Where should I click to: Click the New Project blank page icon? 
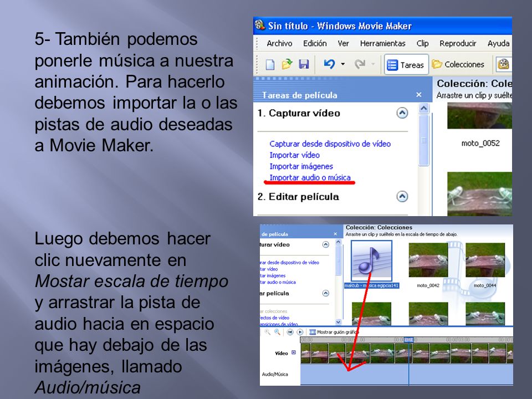(x=270, y=64)
